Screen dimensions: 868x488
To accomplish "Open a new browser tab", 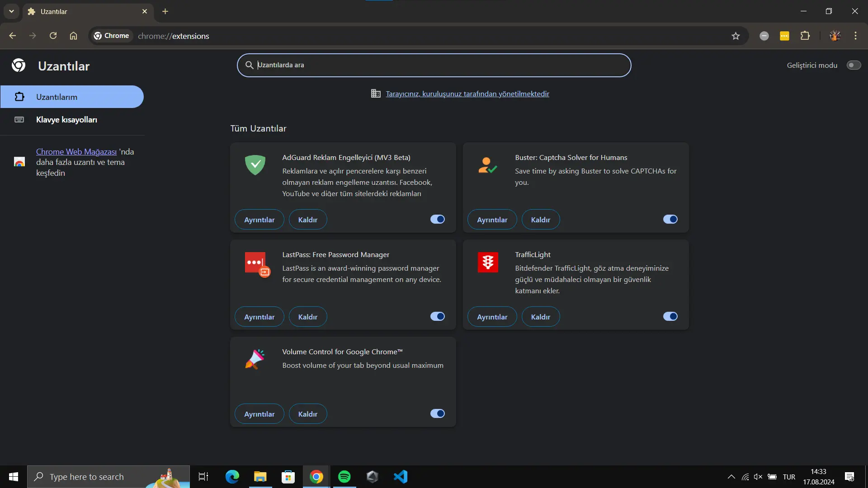I will pyautogui.click(x=165, y=11).
